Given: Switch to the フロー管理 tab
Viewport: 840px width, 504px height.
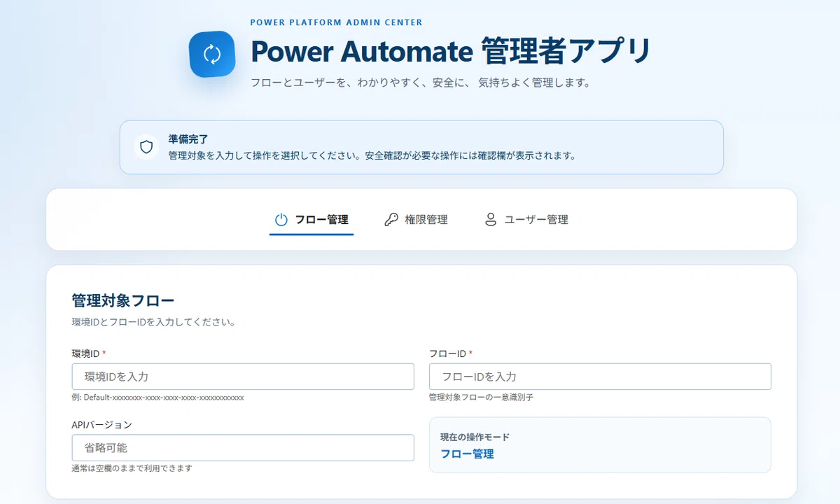Looking at the screenshot, I should click(311, 220).
